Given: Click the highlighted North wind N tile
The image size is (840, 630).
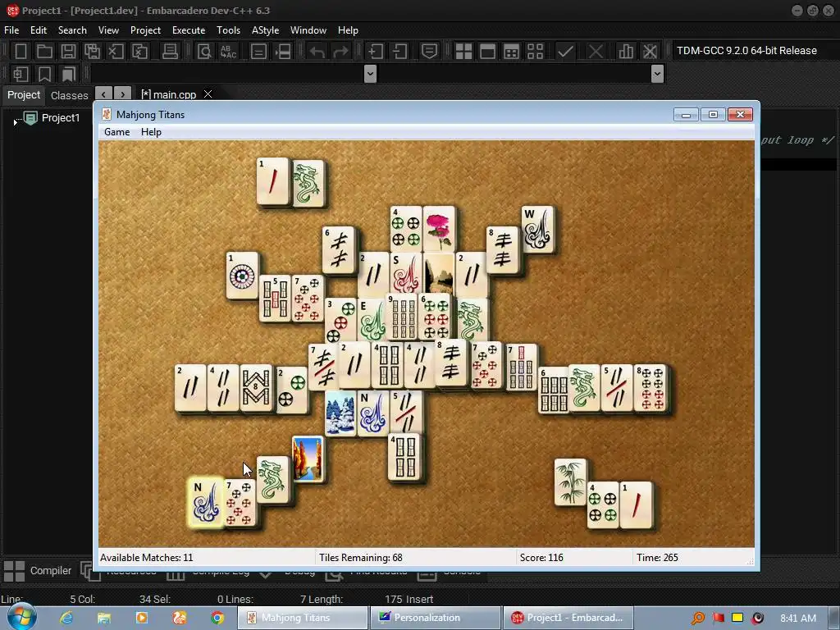Looking at the screenshot, I should (206, 503).
